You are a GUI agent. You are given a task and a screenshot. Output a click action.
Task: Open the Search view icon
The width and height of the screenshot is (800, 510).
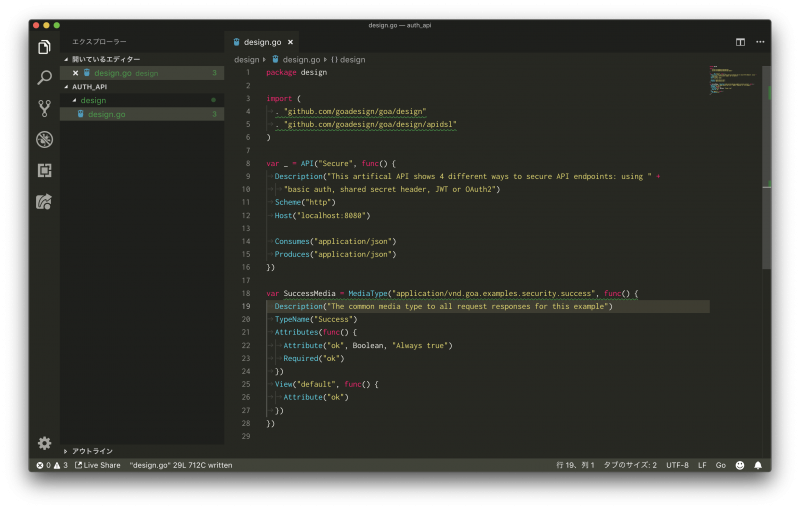(x=44, y=77)
